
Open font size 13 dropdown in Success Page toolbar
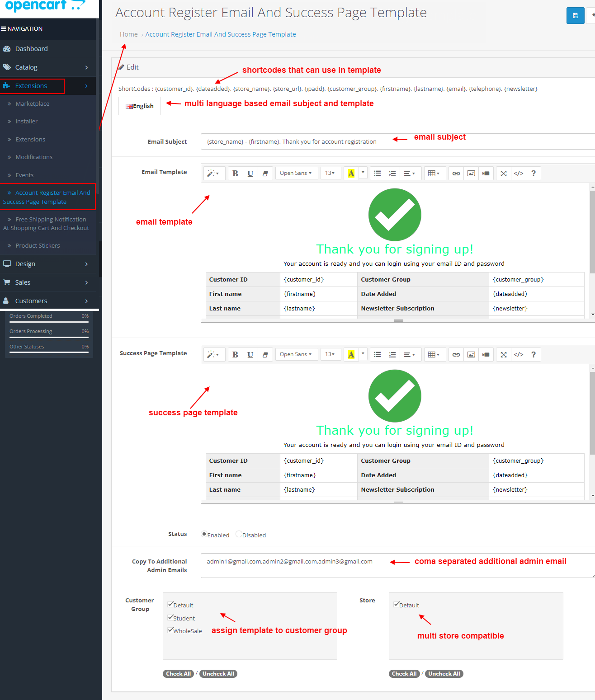tap(330, 355)
